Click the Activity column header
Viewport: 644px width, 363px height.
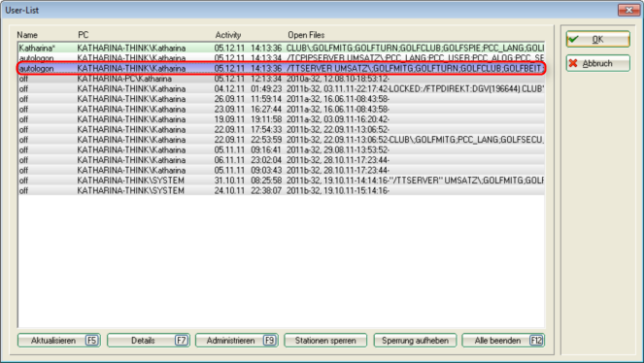coord(228,35)
